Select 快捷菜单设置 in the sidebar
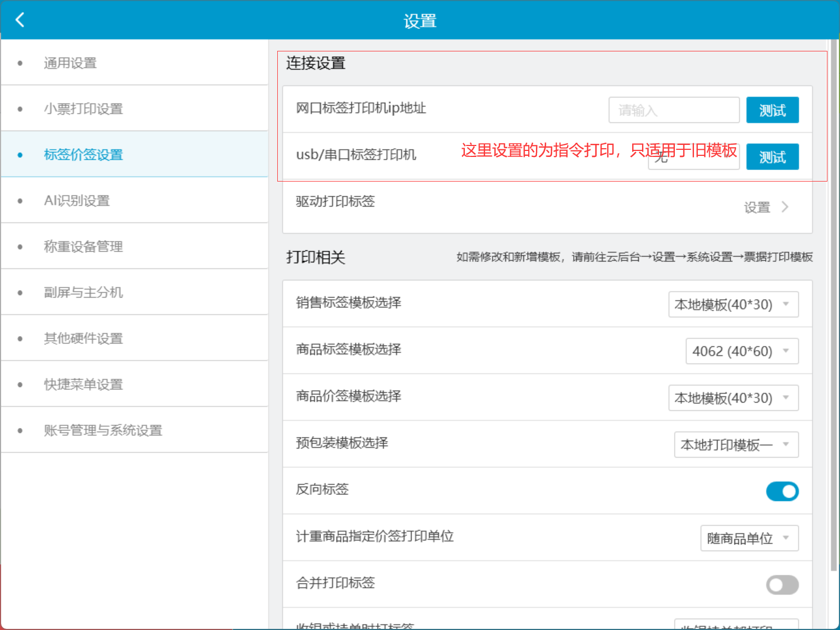Viewport: 840px width, 630px height. pyautogui.click(x=83, y=384)
